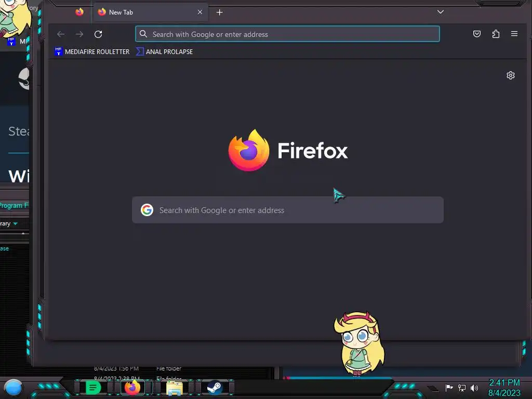Focus the address bar search field
This screenshot has height=399, width=532.
pyautogui.click(x=287, y=34)
